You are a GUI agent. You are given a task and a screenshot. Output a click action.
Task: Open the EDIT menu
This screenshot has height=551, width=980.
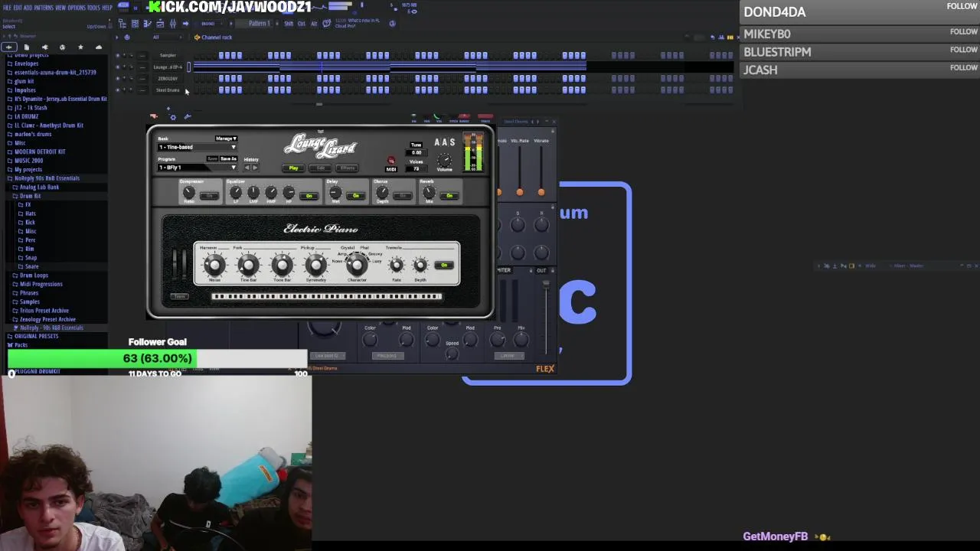click(x=18, y=8)
